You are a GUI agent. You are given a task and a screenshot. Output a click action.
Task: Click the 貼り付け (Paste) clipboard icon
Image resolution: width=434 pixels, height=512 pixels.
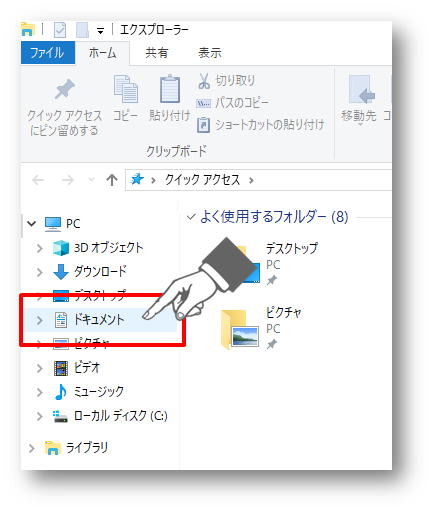click(x=170, y=98)
